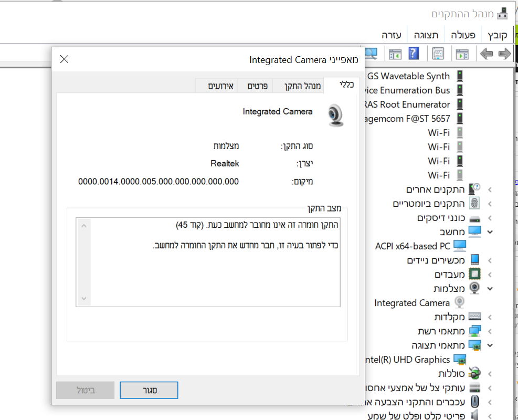Viewport: 518px width, 420px height.
Task: Click the Properties toolbar icon
Action: click(438, 54)
